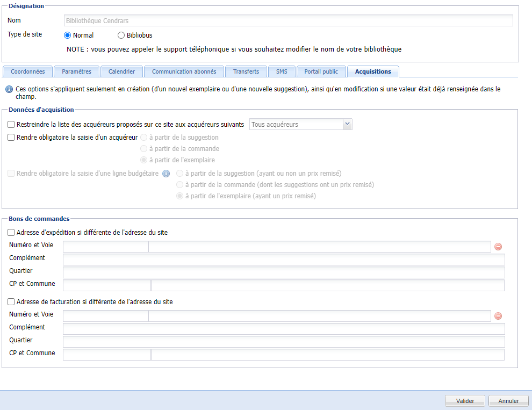
Task: Click the Quartier field under shipping address
Action: point(284,272)
